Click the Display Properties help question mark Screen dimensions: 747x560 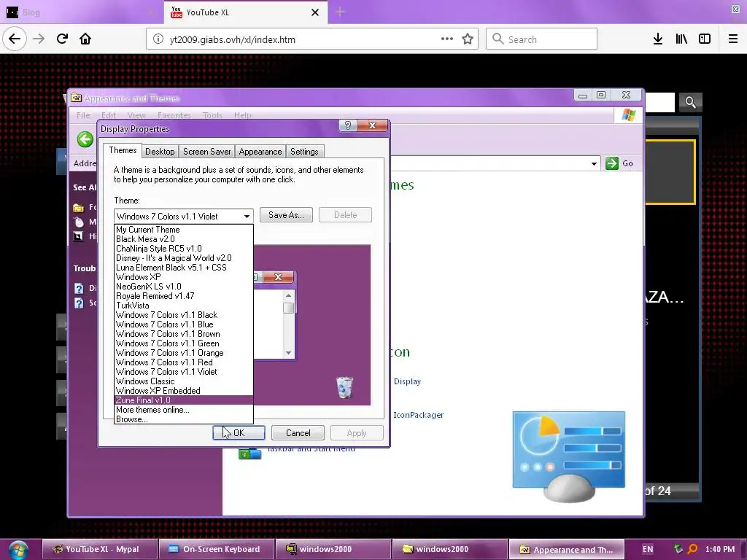[348, 125]
